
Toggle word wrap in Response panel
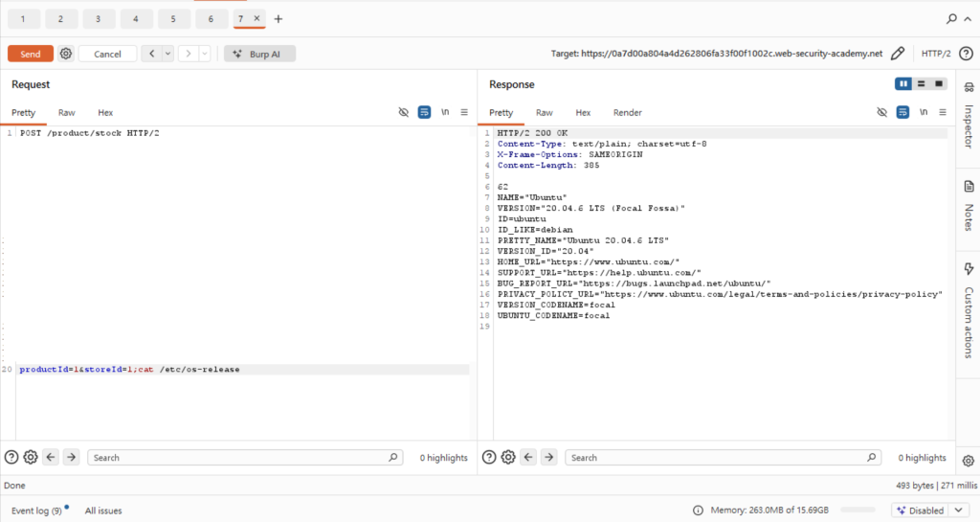tap(902, 112)
